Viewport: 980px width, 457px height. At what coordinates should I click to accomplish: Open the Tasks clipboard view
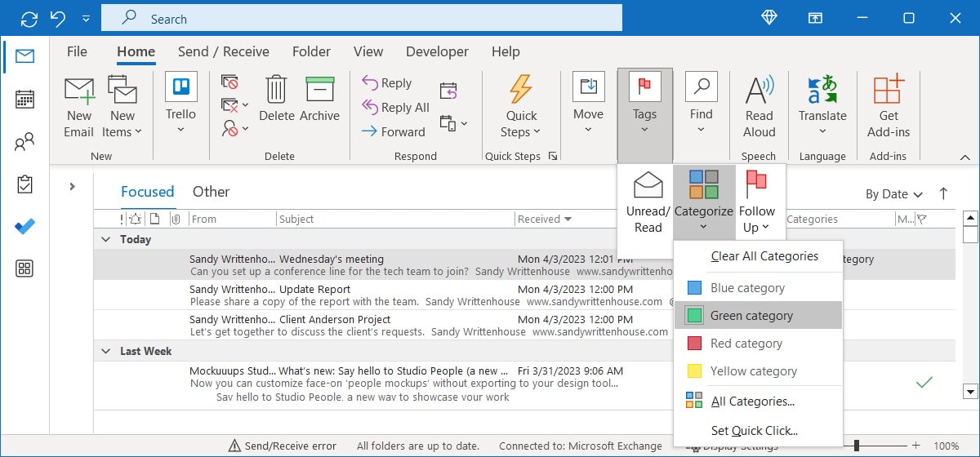coord(24,184)
